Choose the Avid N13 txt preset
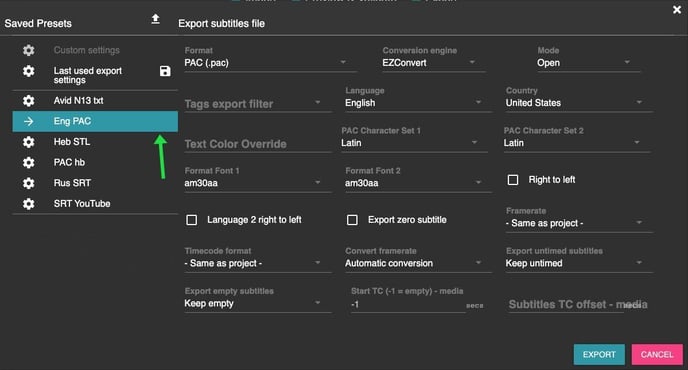 95,101
